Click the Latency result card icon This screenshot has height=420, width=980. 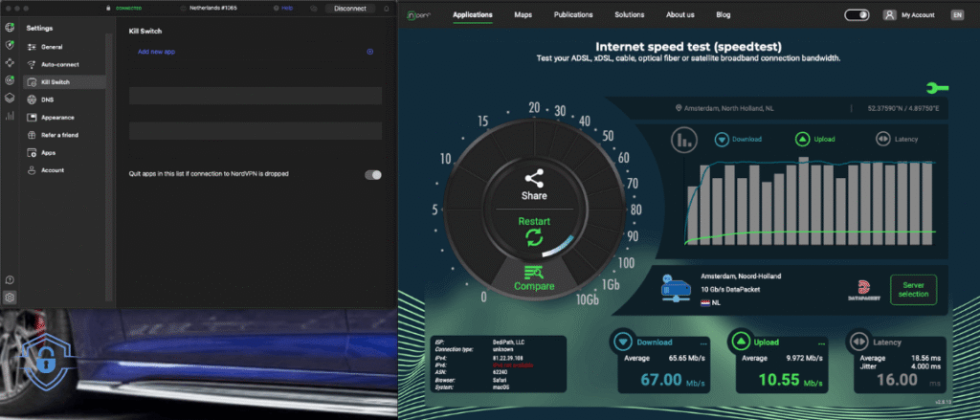tap(858, 342)
